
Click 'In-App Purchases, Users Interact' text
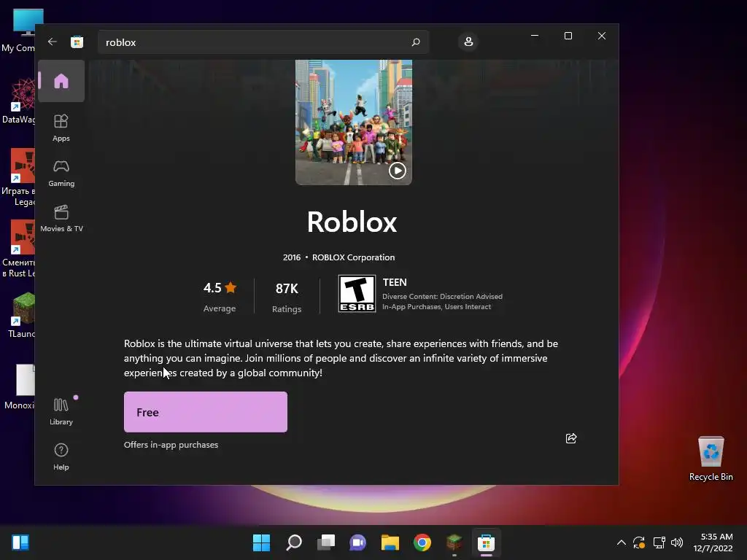pyautogui.click(x=436, y=307)
